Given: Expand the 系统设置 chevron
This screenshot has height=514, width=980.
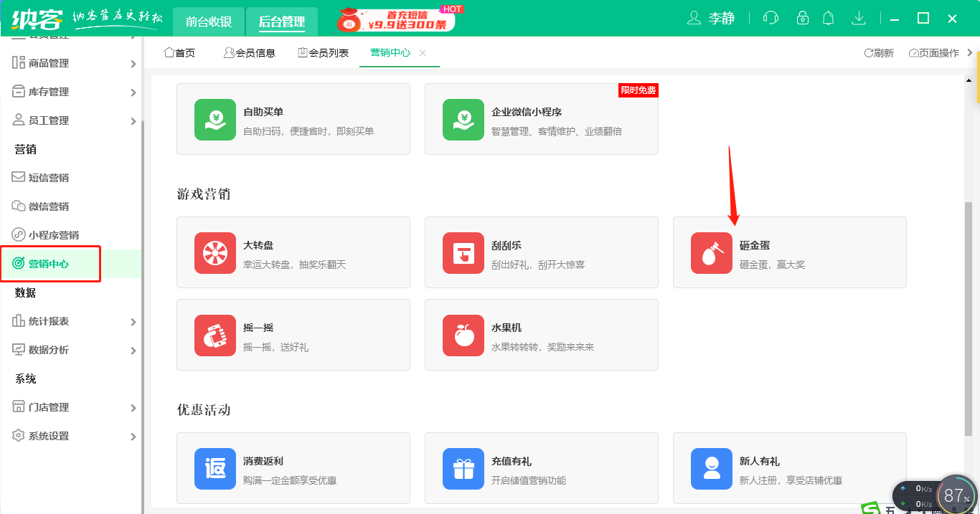Looking at the screenshot, I should click(133, 437).
